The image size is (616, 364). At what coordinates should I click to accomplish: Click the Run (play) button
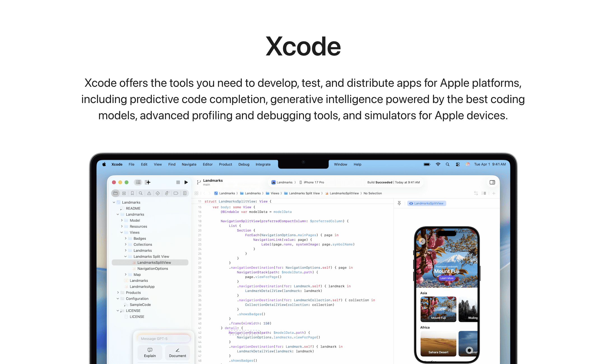click(x=186, y=182)
